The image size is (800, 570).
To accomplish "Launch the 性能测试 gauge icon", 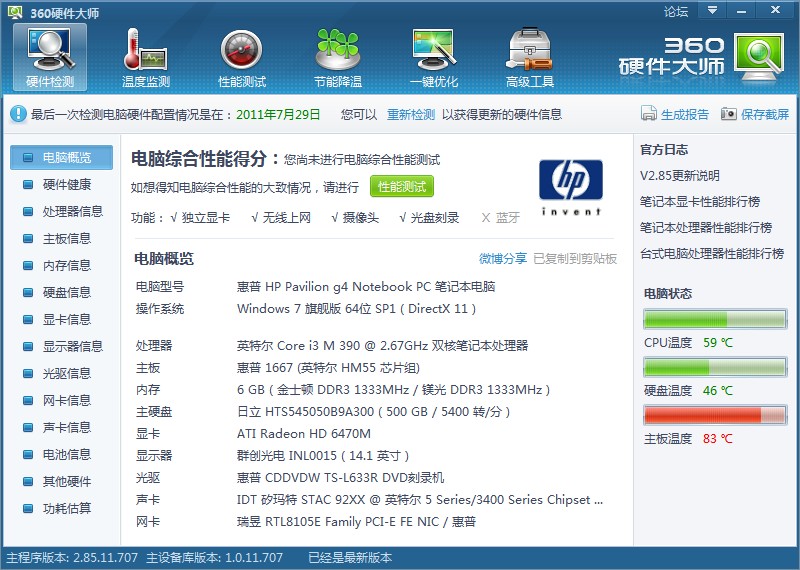I will 242,57.
